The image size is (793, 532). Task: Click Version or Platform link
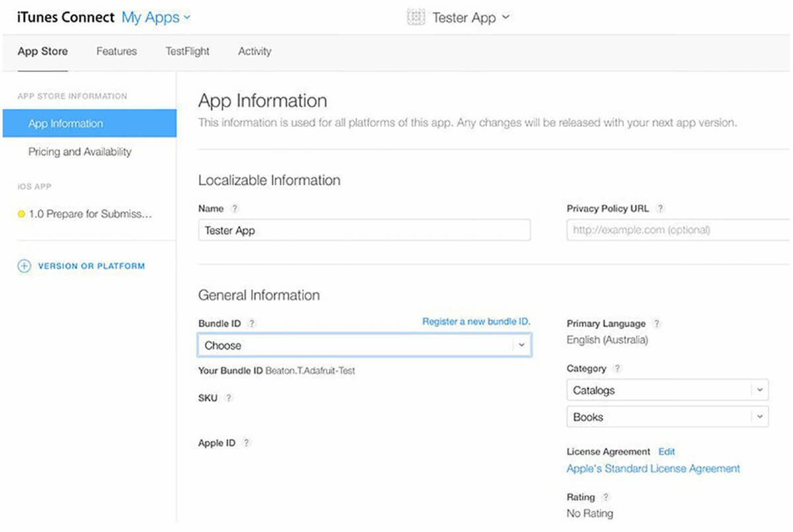click(91, 266)
